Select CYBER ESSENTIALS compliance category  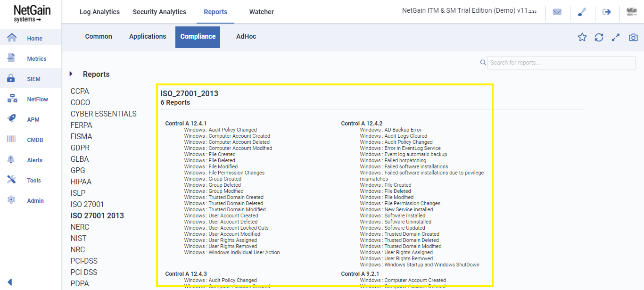(104, 114)
